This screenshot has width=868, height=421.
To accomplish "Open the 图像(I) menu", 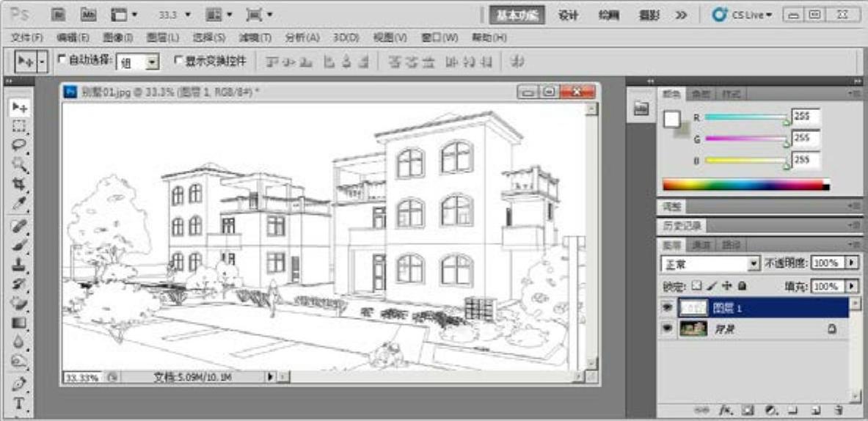I will [x=117, y=37].
